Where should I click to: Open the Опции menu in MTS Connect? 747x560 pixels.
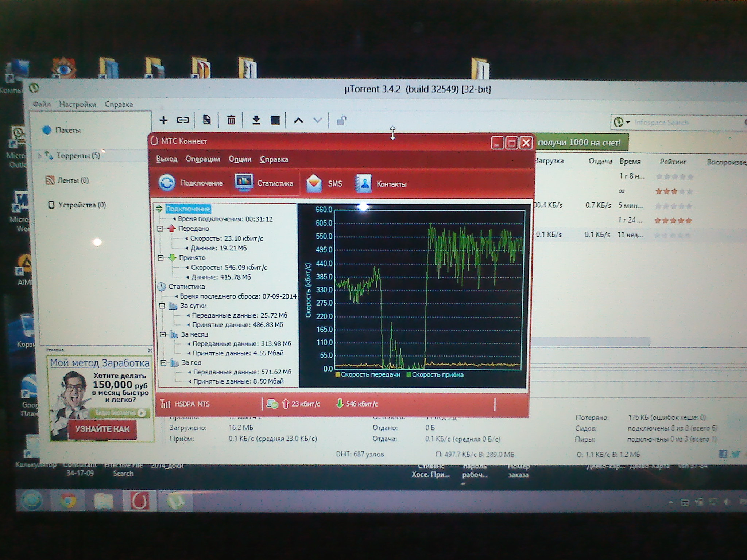[240, 159]
